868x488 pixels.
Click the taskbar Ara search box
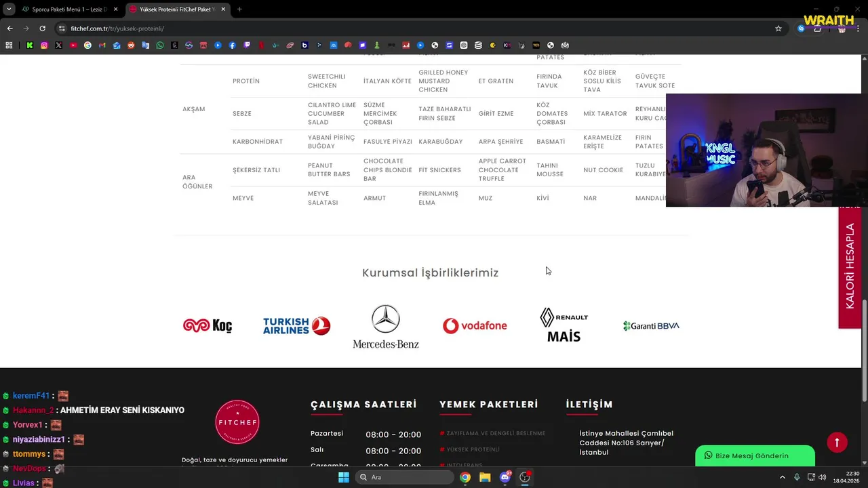[405, 477]
